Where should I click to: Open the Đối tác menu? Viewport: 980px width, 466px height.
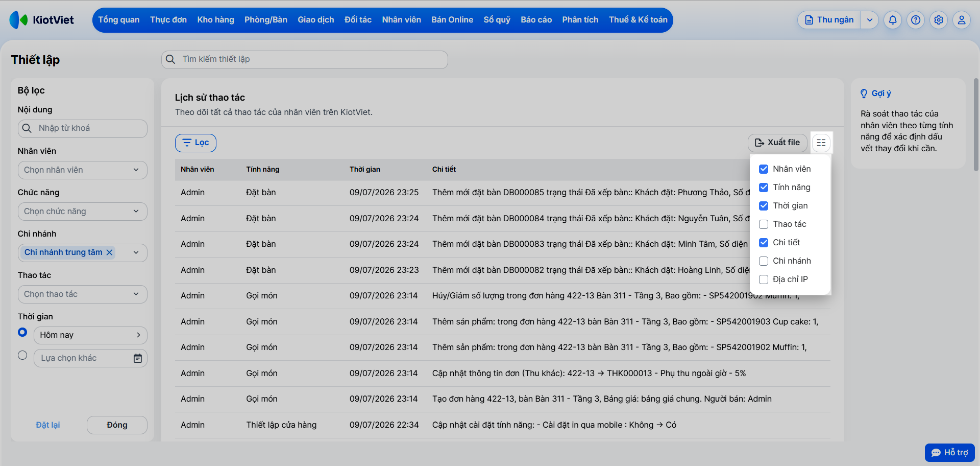coord(358,20)
